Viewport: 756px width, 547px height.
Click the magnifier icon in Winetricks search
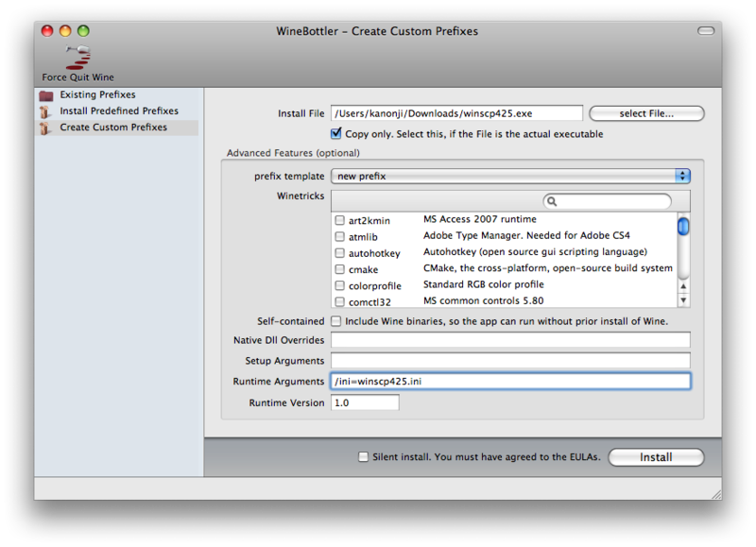pyautogui.click(x=552, y=201)
